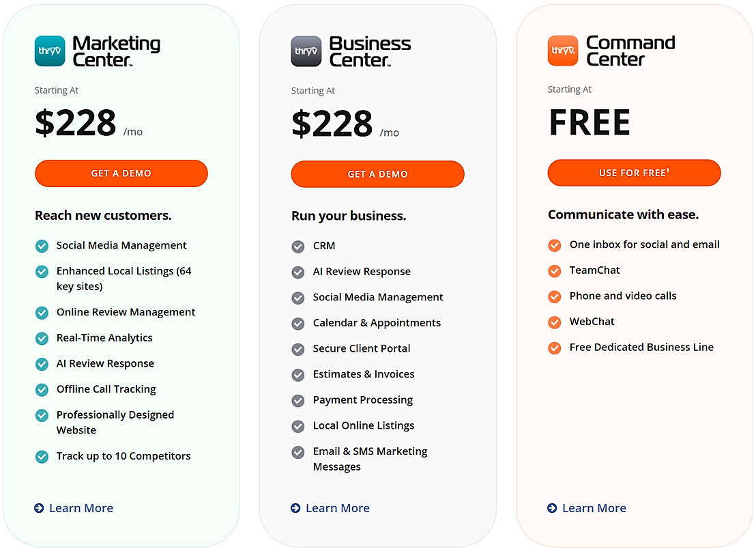Open the Business Center Learn More link
Screen dimensions: 756x549
click(338, 508)
